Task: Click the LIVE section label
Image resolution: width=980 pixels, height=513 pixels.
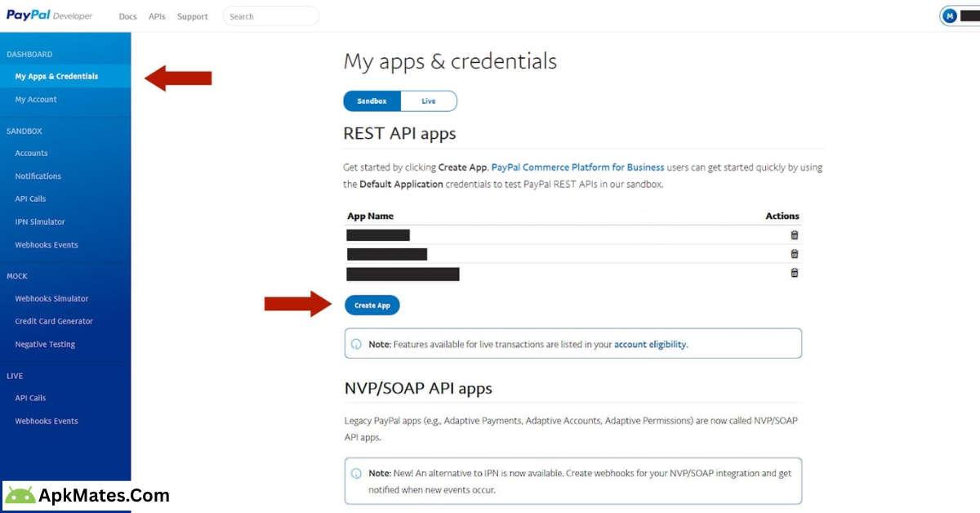Action: coord(15,377)
